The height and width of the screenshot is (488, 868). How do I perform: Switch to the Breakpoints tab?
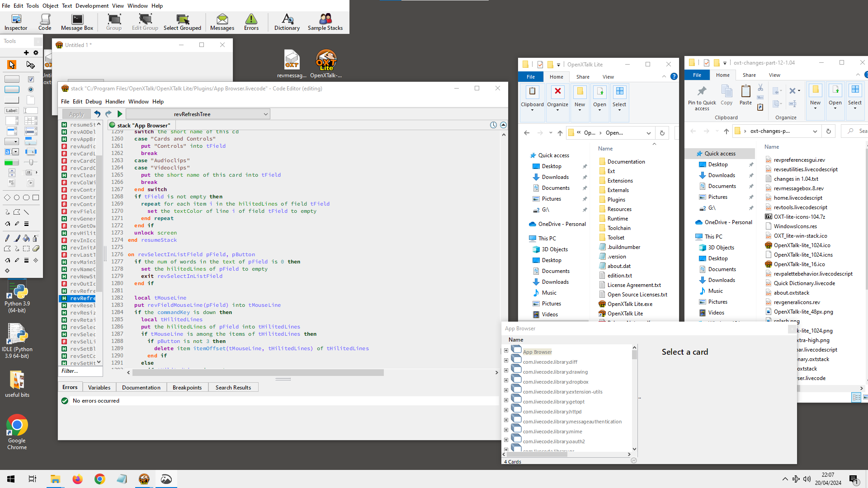coord(187,387)
